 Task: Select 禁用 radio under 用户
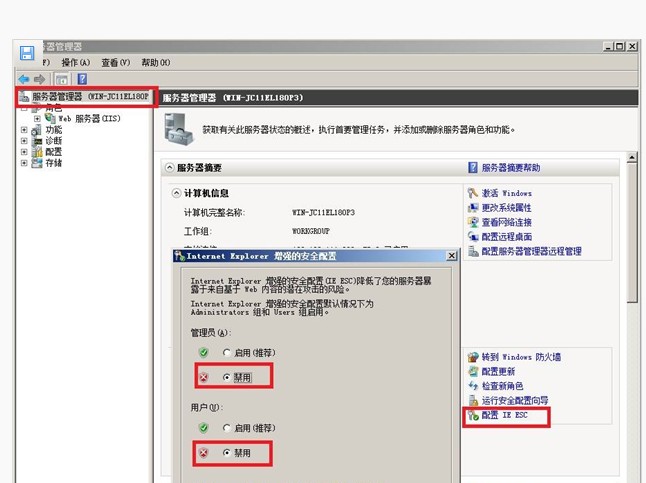227,453
